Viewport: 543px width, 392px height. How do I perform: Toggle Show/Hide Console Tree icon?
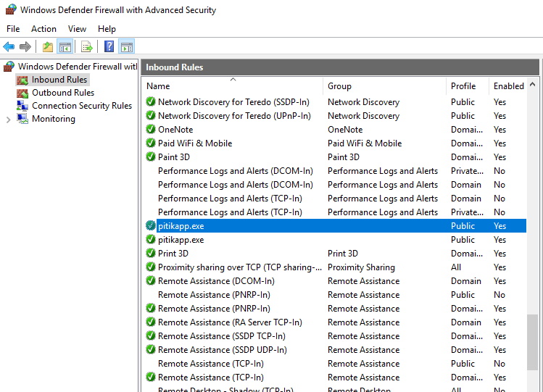65,47
